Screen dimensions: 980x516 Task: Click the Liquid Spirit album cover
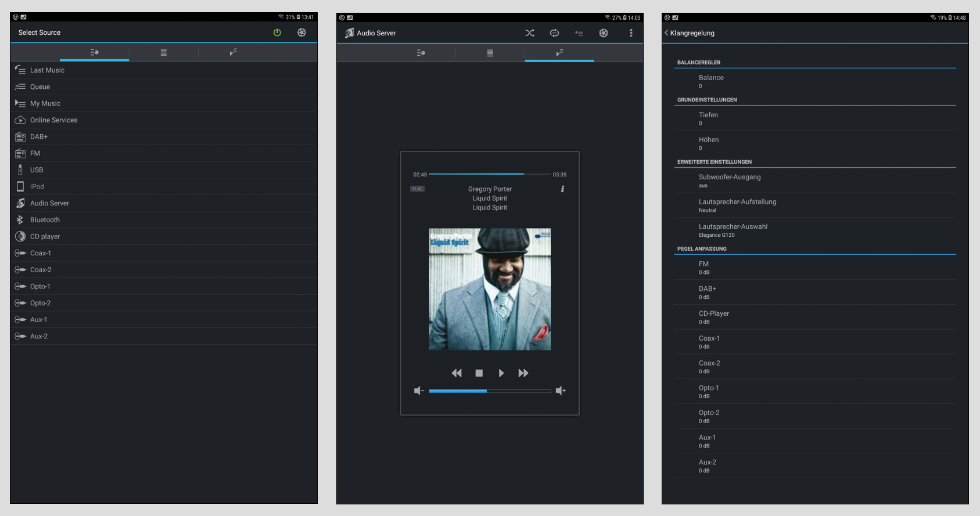coord(490,289)
